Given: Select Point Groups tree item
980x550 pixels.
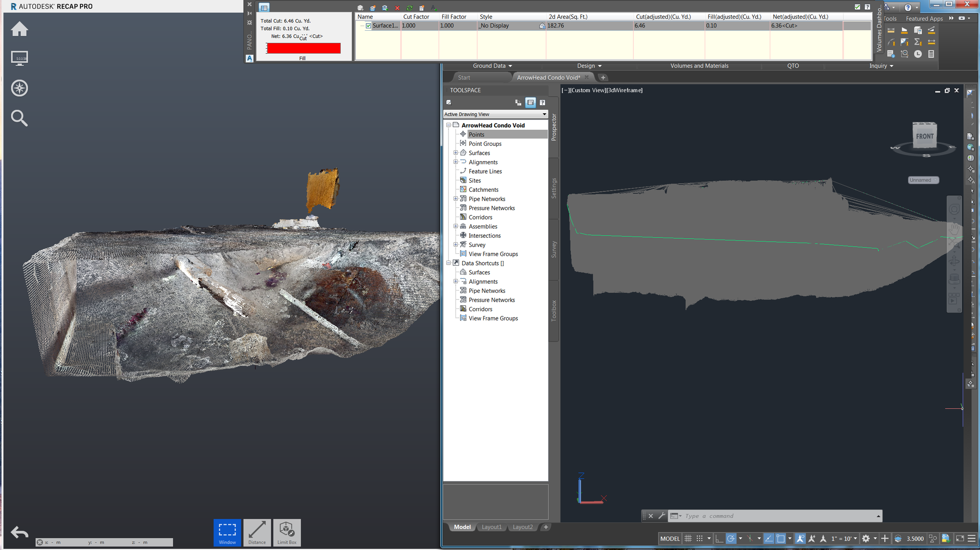Looking at the screenshot, I should [x=485, y=144].
